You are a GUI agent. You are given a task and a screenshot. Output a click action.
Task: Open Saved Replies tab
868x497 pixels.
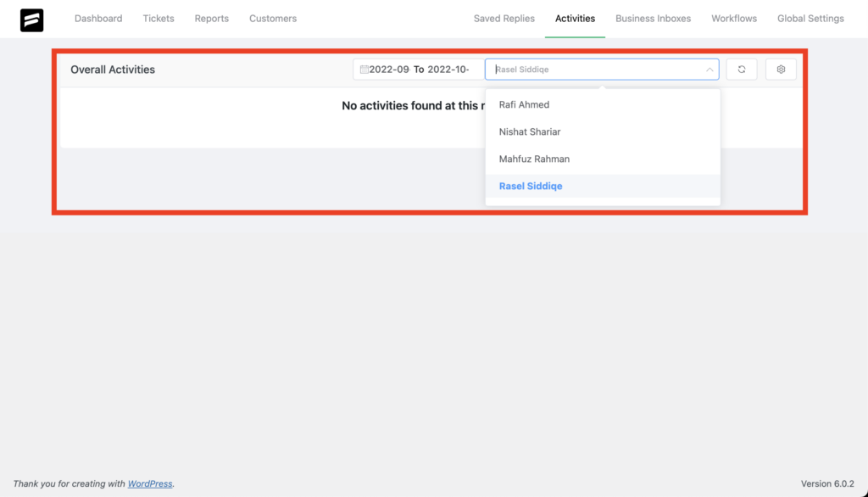(x=504, y=19)
